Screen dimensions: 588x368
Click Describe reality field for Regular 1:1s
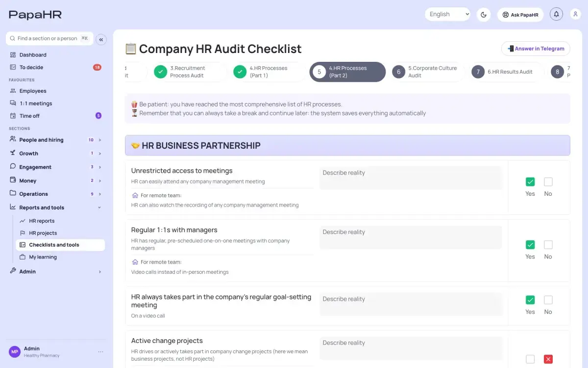click(411, 237)
